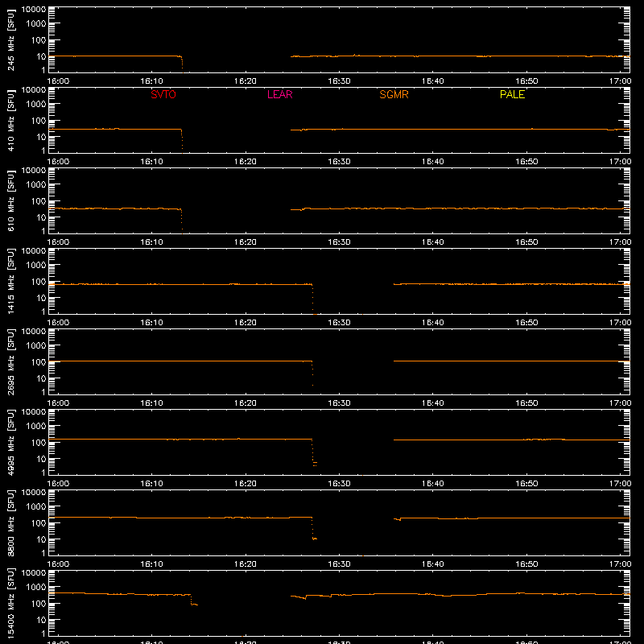Click 16:40 time label under 410 MHz plot
This screenshot has height=644, width=644.
432,162
